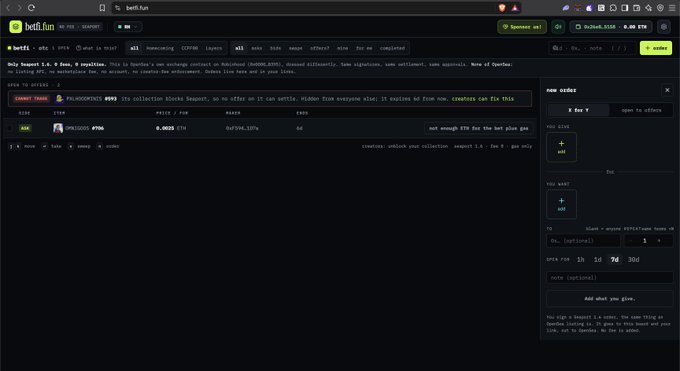Click the 'Add what you give.' button
680x371 pixels.
coord(609,299)
